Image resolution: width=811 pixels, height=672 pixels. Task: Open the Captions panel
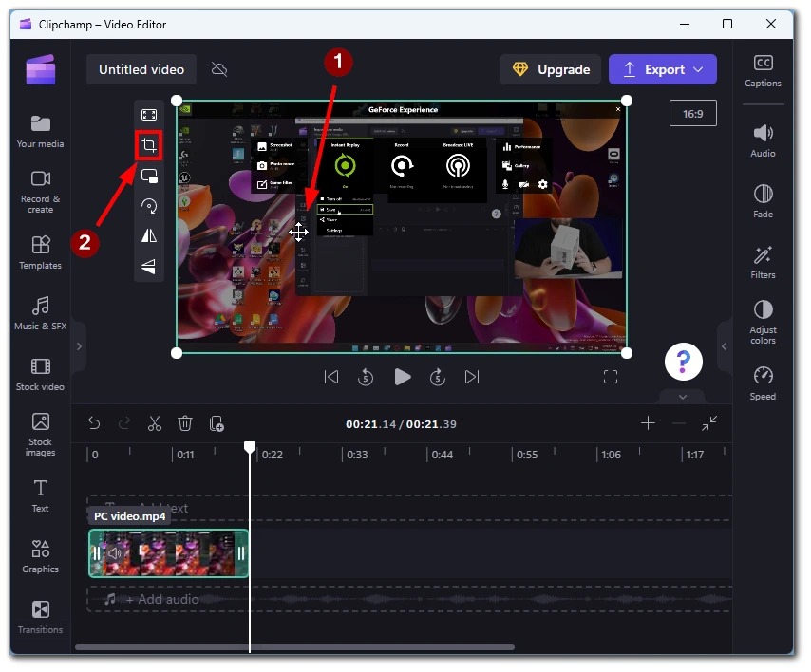[x=763, y=70]
